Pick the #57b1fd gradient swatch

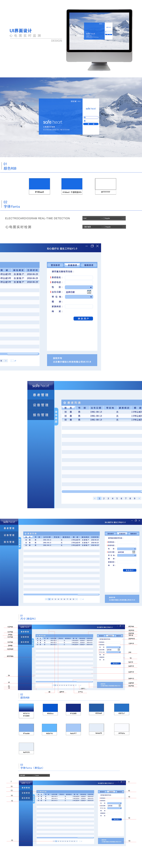(26, 708)
